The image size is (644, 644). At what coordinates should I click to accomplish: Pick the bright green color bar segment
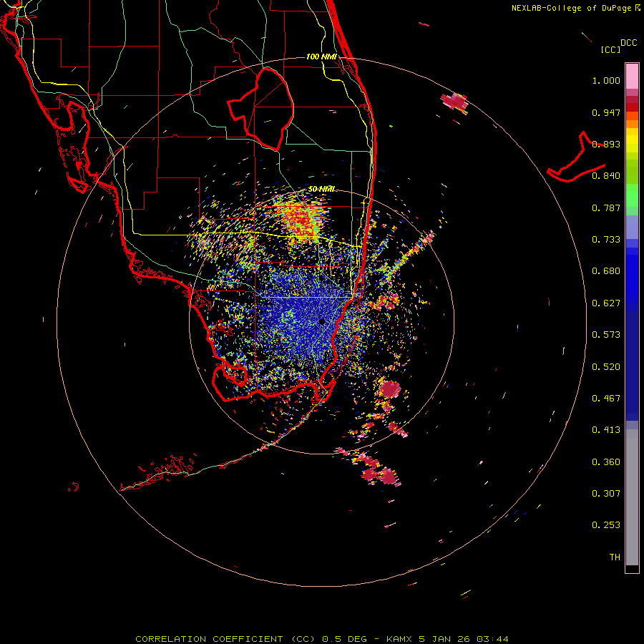click(632, 195)
